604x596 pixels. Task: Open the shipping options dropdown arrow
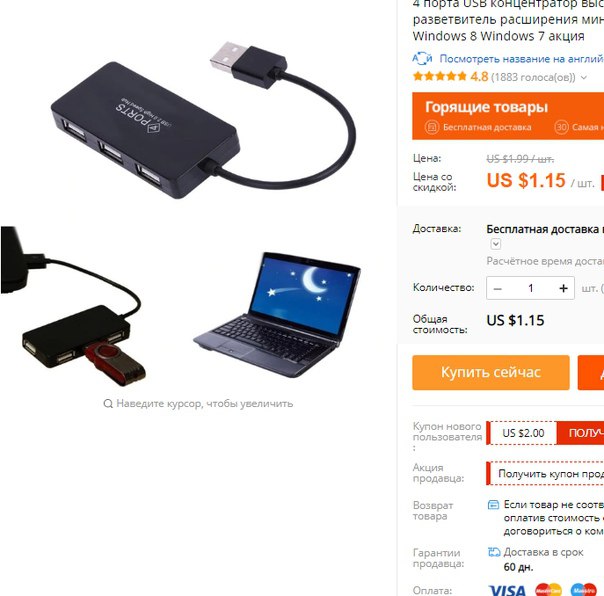pyautogui.click(x=496, y=244)
